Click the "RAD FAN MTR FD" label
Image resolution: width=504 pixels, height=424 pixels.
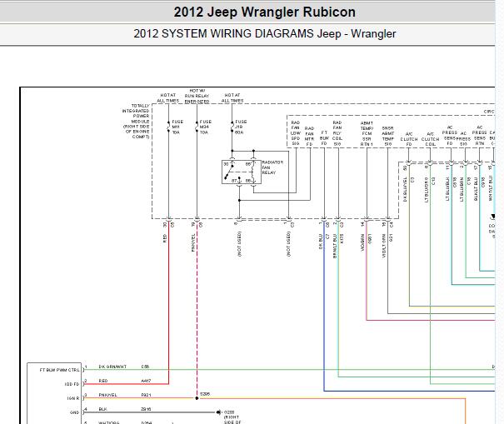pos(309,137)
